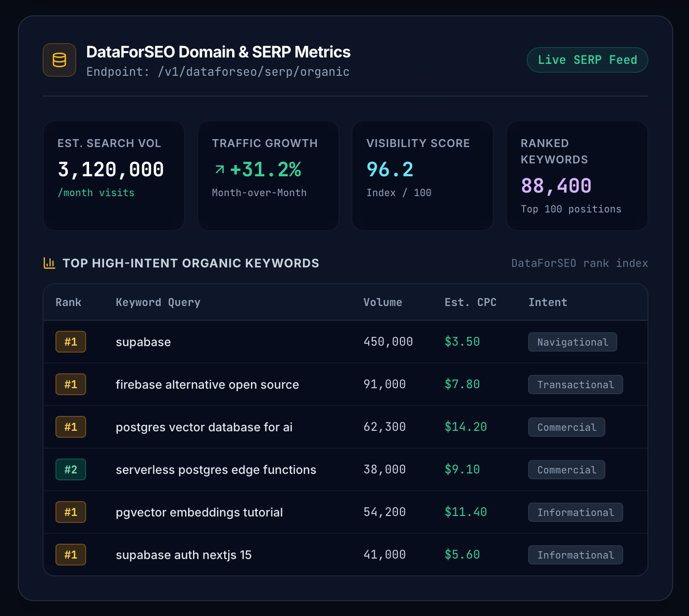Click the "DataForSEO rank index" label
Screen dimensions: 689x616
(x=580, y=263)
